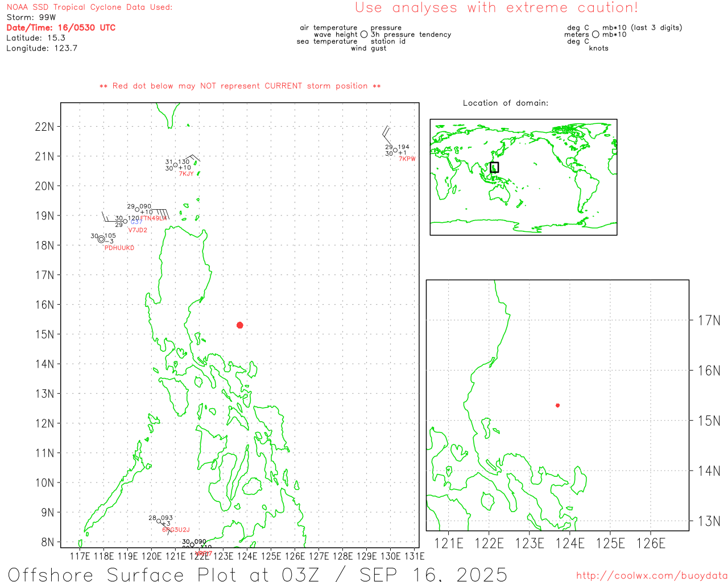Click the 131E longitude axis label
The height and width of the screenshot is (582, 728).
415,556
